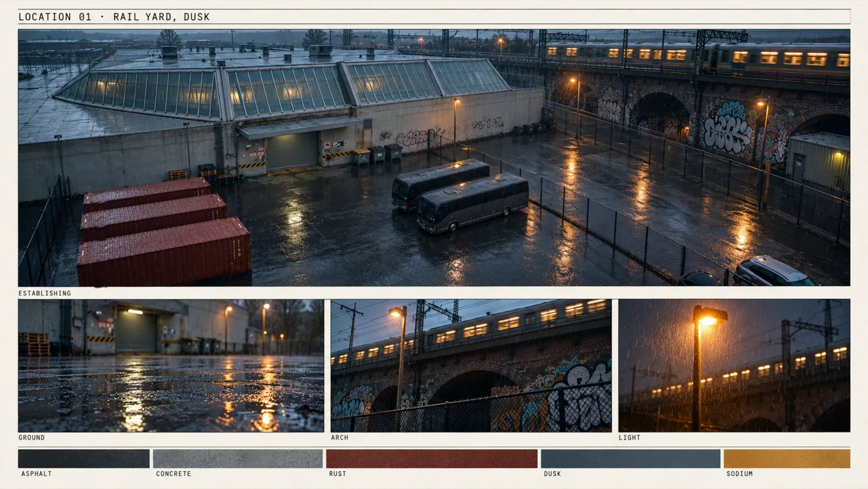Click the 'ARCH' caption
This screenshot has height=489, width=868.
[x=340, y=437]
